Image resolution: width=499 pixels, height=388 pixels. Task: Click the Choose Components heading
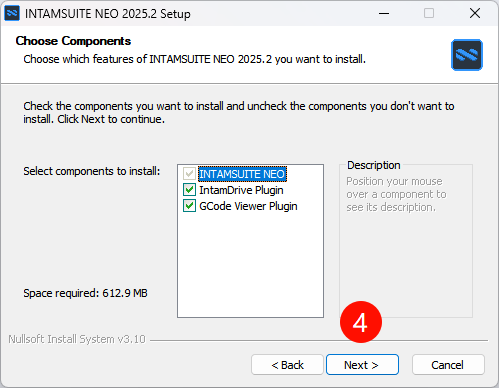[x=73, y=41]
